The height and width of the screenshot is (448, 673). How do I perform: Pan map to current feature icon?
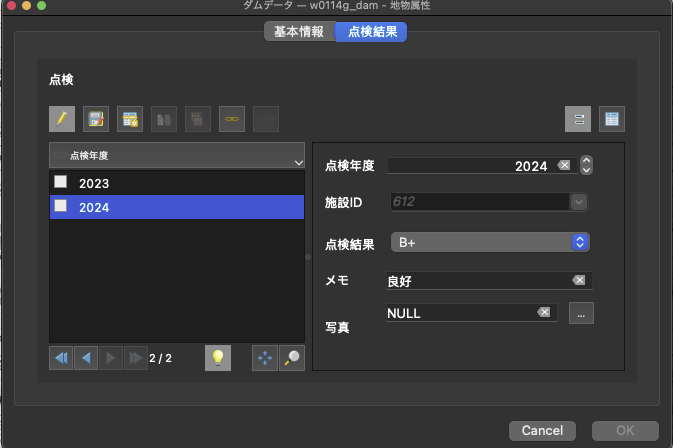click(x=265, y=358)
